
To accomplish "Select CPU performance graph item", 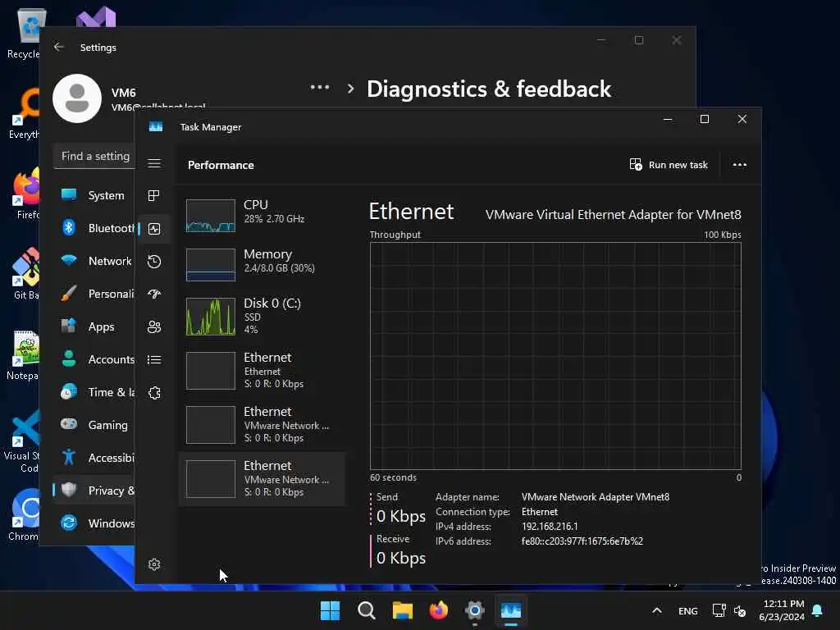I will click(x=262, y=215).
